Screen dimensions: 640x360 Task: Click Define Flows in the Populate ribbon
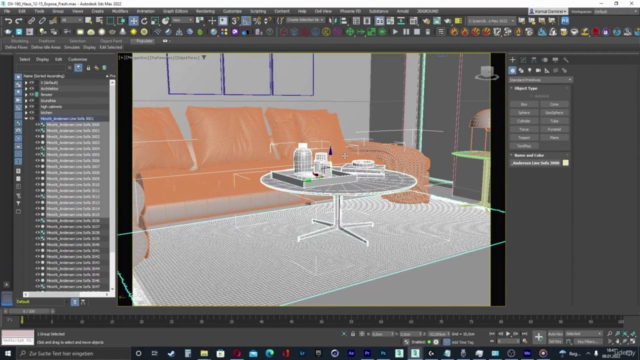(x=16, y=47)
